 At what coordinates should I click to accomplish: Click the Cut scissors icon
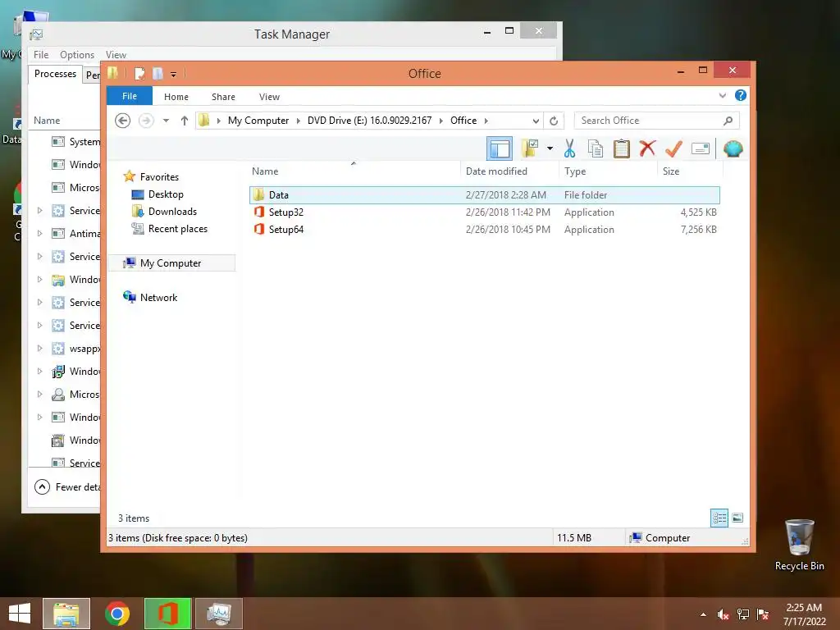click(x=569, y=148)
